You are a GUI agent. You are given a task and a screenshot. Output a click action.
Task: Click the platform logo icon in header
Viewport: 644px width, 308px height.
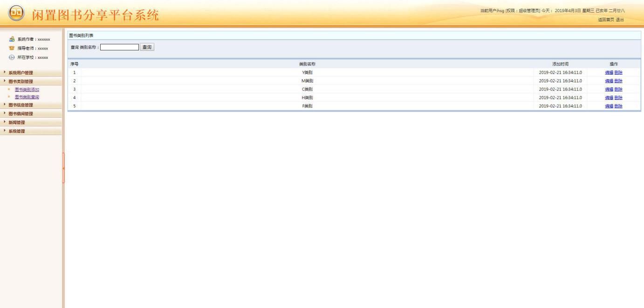coord(16,14)
